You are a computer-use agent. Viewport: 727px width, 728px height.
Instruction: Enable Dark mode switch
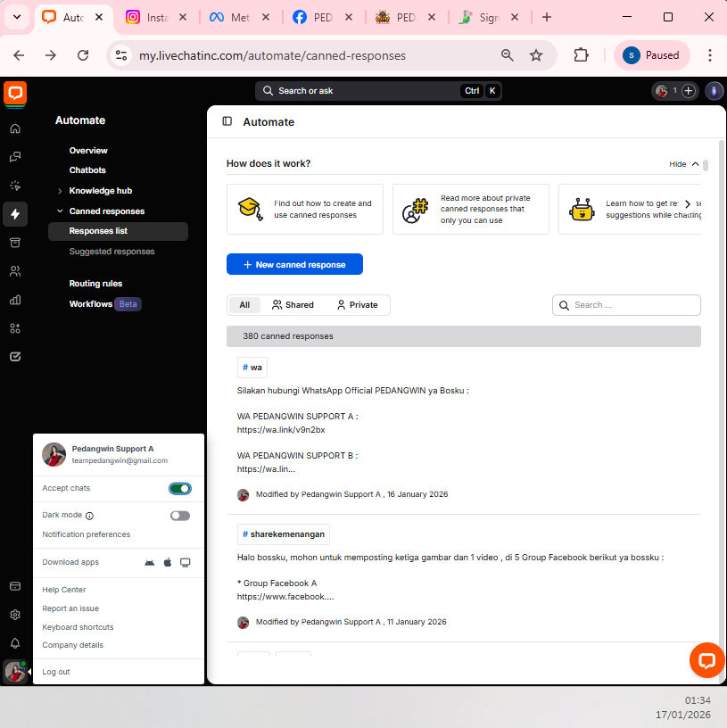coord(180,516)
